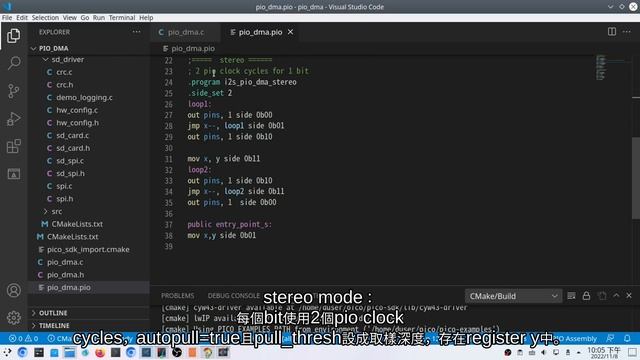This screenshot has height=360, width=640.
Task: Open volume control in system tray
Action: point(544,352)
